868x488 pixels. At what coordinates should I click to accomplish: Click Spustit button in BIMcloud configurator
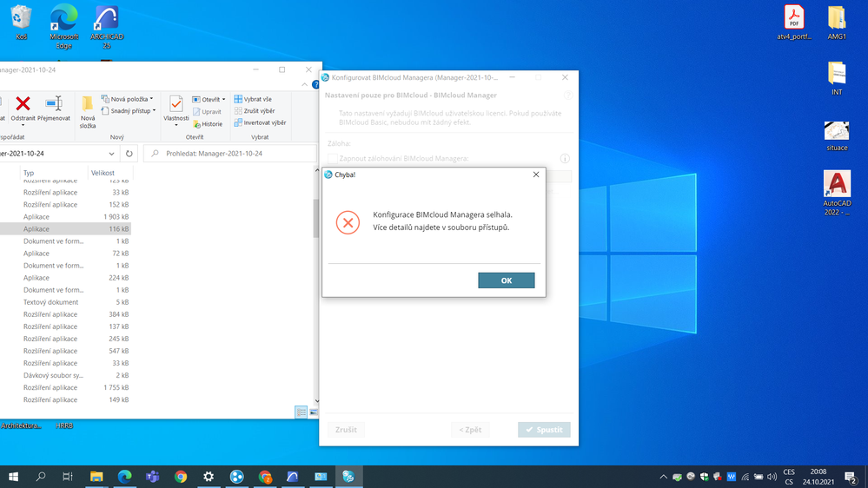pos(544,429)
